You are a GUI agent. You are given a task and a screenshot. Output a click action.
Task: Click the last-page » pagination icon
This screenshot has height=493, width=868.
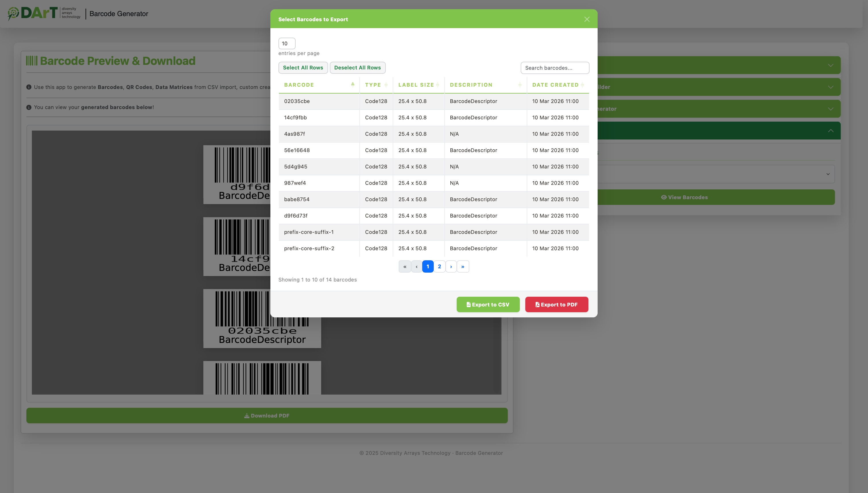click(463, 267)
